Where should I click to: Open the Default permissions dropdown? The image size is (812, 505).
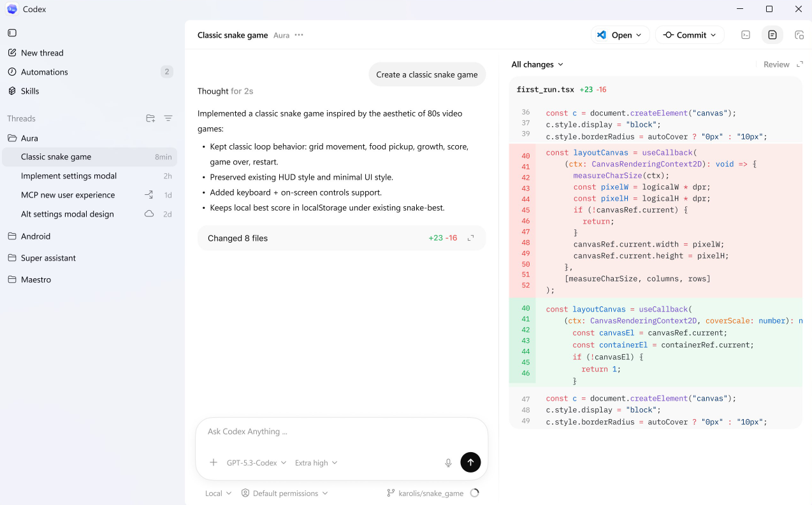pyautogui.click(x=285, y=493)
